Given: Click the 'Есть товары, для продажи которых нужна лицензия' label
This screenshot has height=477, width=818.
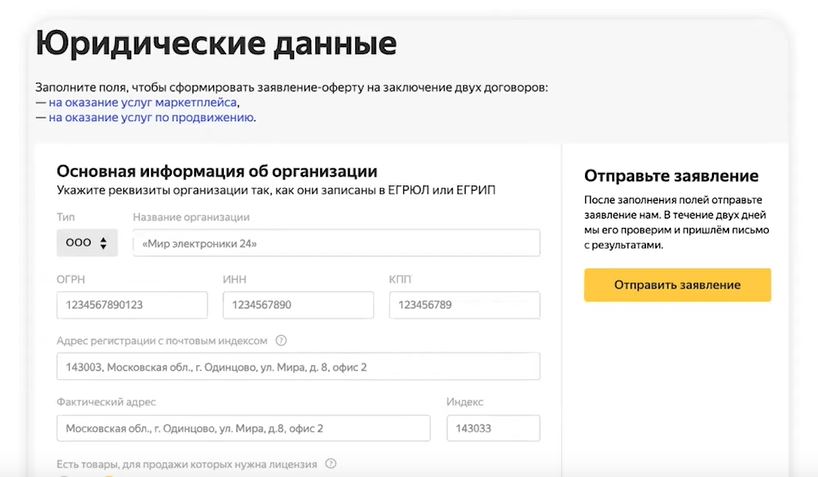Looking at the screenshot, I should point(187,464).
